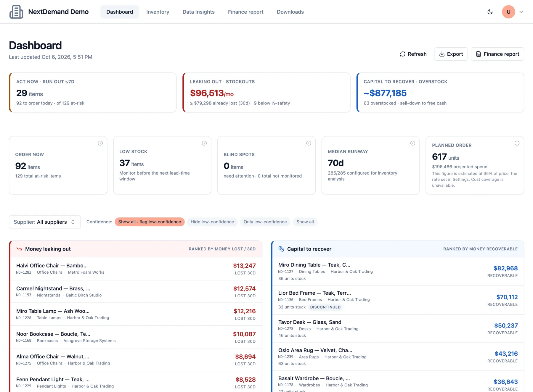The height and width of the screenshot is (392, 533).
Task: Click the Refresh button
Action: point(413,54)
